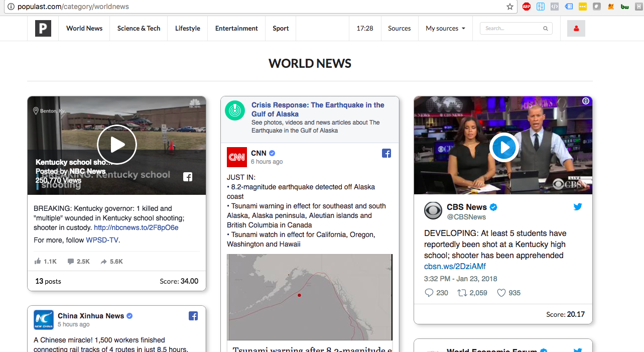
Task: Open the Science & Tech tab
Action: pos(139,29)
